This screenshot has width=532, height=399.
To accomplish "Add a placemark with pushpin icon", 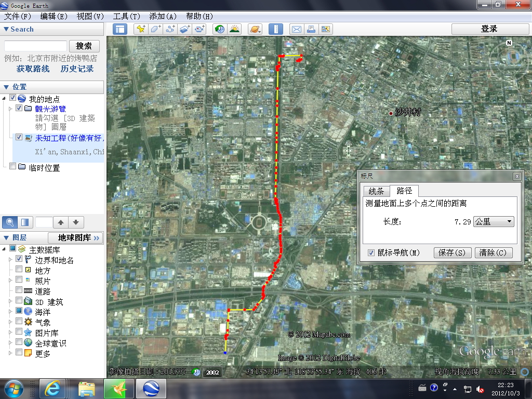I will point(141,29).
